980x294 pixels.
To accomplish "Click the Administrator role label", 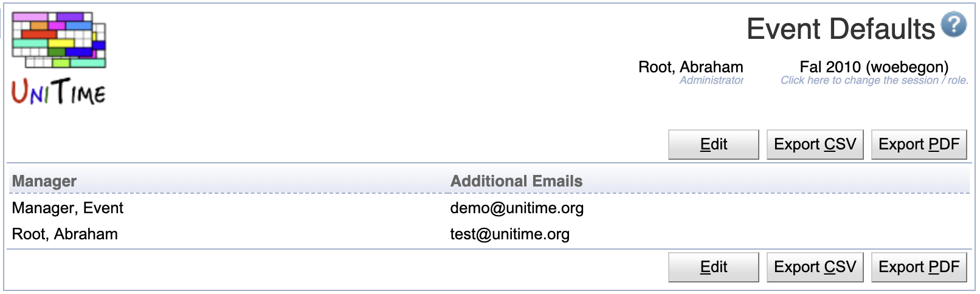I will tap(711, 80).
